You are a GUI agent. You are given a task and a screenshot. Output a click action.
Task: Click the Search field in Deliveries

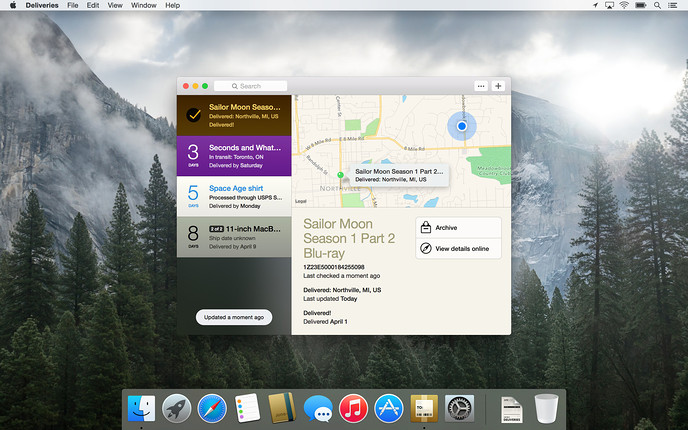coord(251,86)
